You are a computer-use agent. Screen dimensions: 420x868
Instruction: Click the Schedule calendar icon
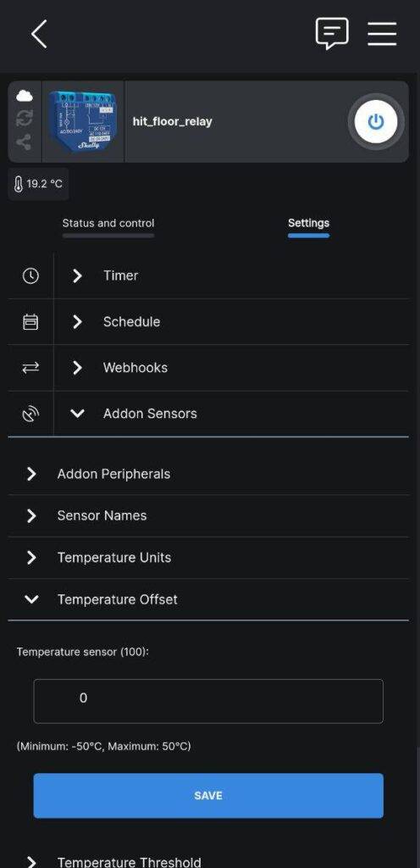click(30, 321)
